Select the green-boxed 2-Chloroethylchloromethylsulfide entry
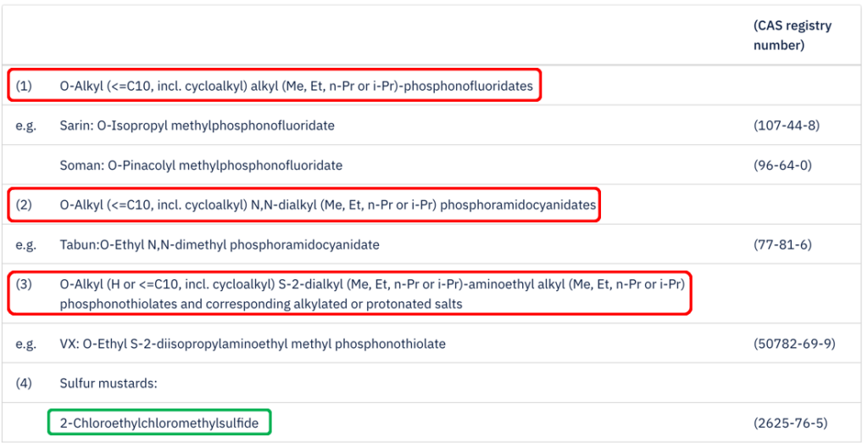868x448 pixels. point(160,422)
